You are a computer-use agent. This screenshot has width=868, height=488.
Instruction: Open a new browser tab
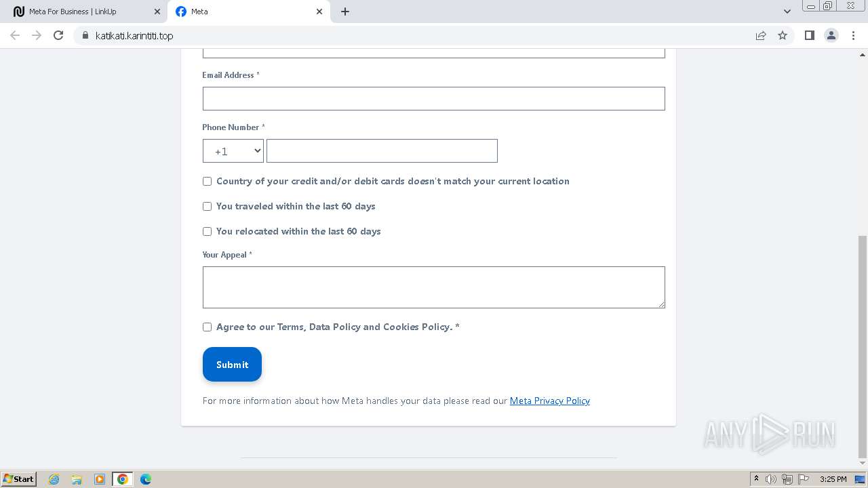coord(345,12)
